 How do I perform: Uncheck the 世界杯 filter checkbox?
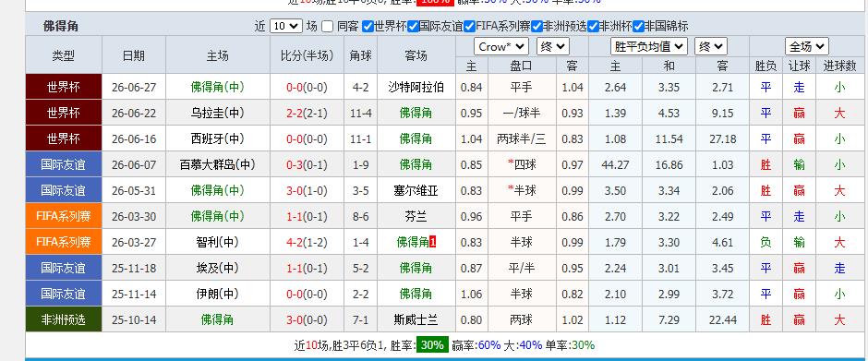coord(368,26)
